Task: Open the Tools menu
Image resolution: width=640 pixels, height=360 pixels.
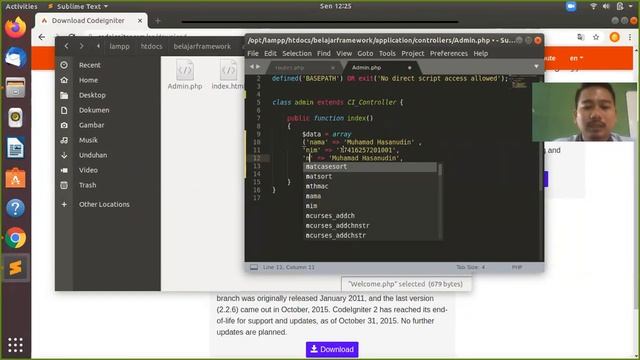Action: coord(387,53)
